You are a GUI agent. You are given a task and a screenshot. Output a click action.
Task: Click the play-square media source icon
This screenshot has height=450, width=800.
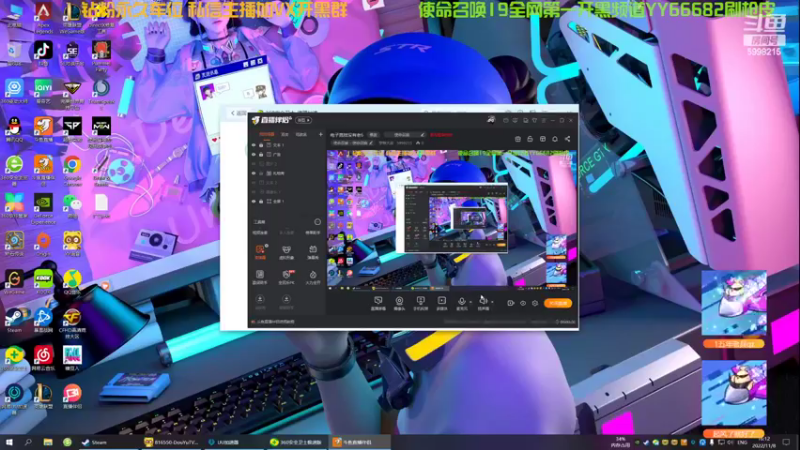click(x=442, y=301)
